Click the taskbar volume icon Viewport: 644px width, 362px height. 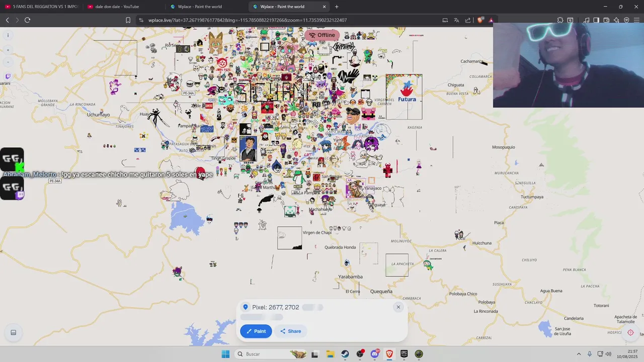pos(608,354)
